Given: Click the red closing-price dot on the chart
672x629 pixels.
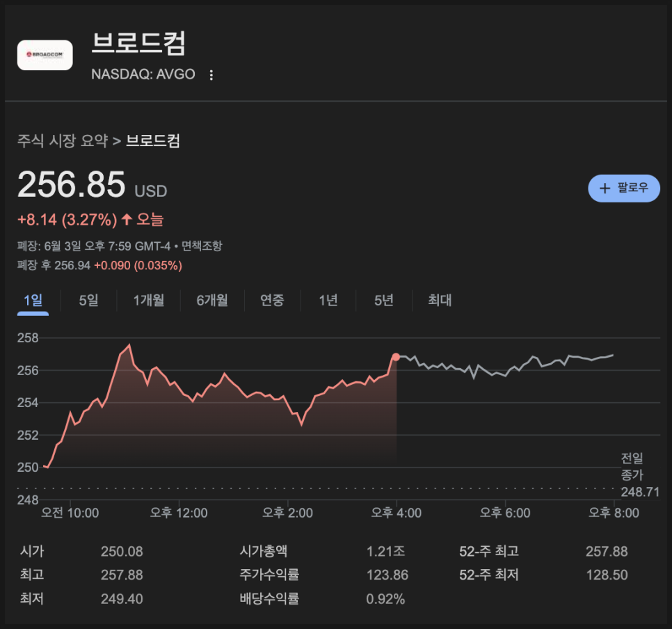Looking at the screenshot, I should click(x=396, y=357).
